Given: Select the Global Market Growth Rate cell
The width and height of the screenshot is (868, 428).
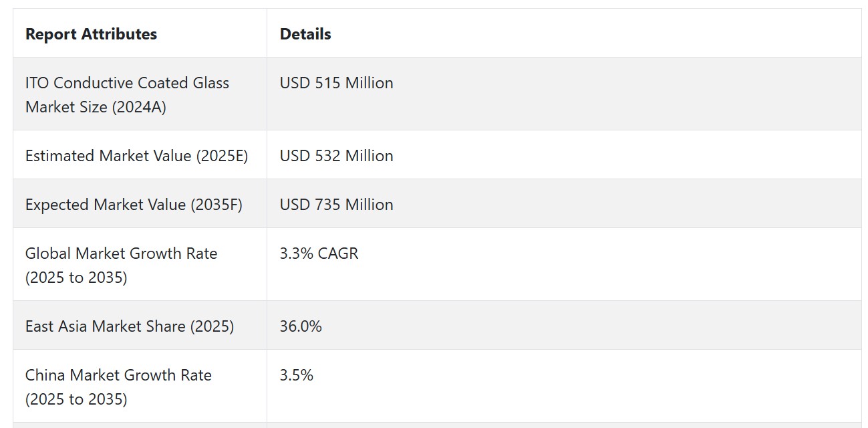Looking at the screenshot, I should point(140,264).
